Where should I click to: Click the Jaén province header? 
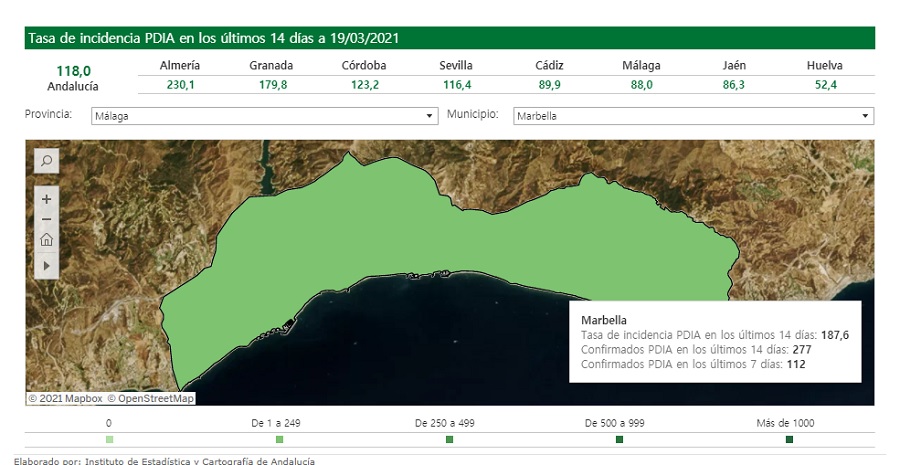point(734,65)
